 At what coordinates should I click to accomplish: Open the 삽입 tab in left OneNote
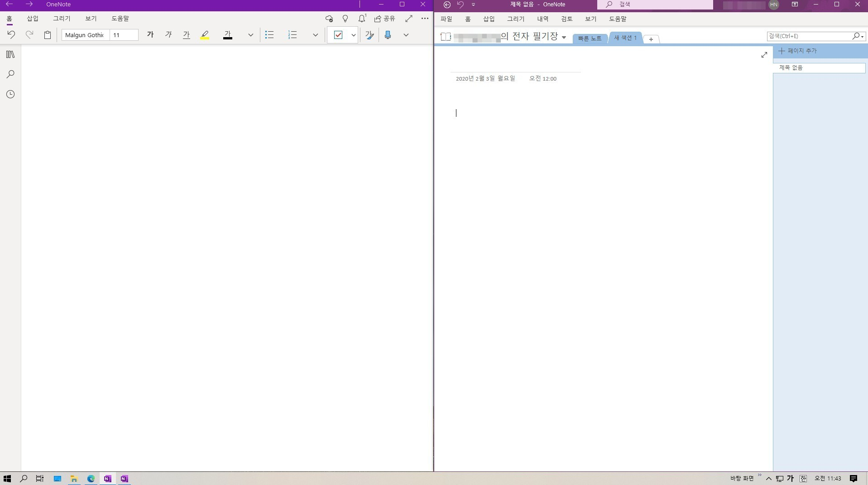pos(33,19)
